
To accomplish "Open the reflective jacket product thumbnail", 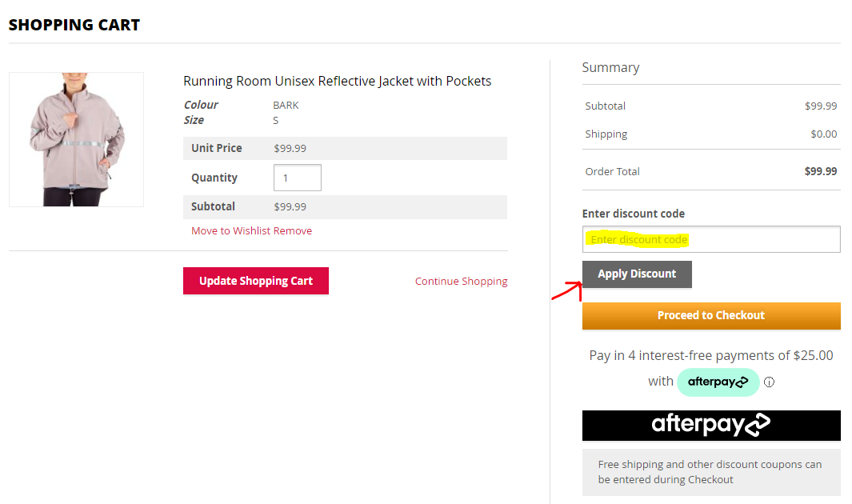I will [x=76, y=139].
